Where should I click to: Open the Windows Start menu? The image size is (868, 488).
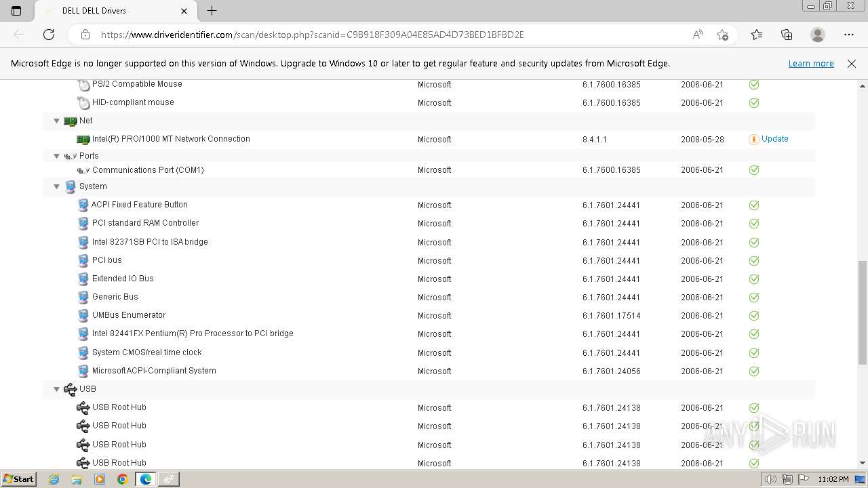click(19, 479)
